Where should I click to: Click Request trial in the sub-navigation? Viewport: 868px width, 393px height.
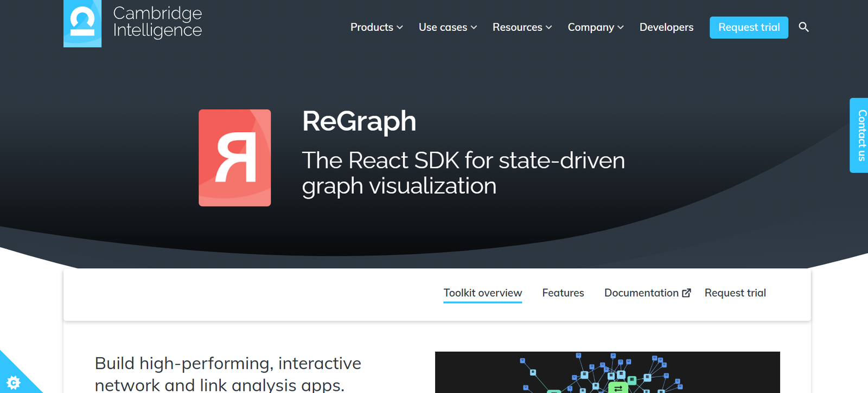735,293
